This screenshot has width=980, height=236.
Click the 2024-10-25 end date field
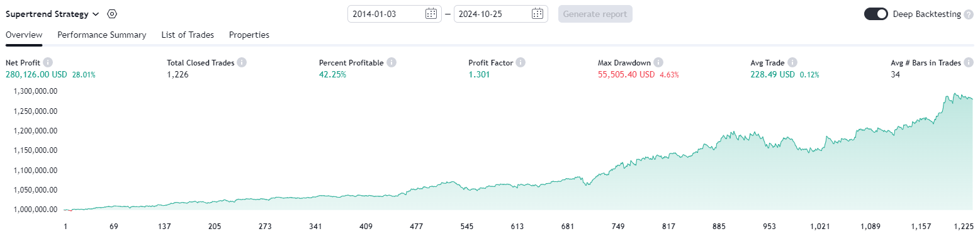(501, 14)
